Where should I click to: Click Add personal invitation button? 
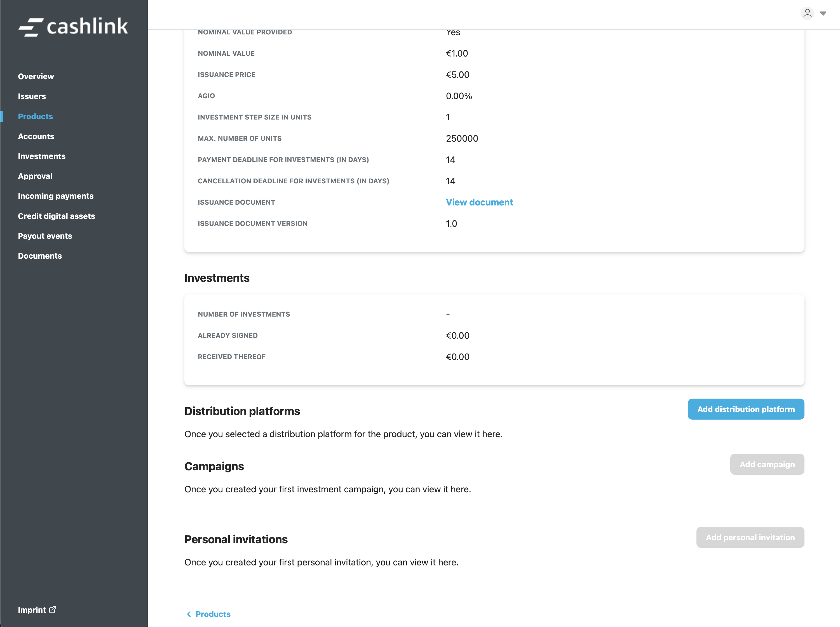click(x=750, y=537)
